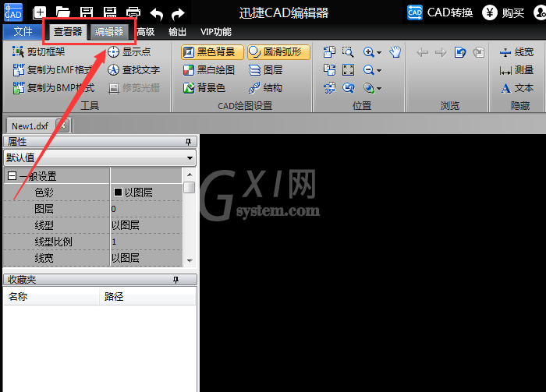Click the 线型 property row label
This screenshot has width=546, height=392.
click(44, 225)
